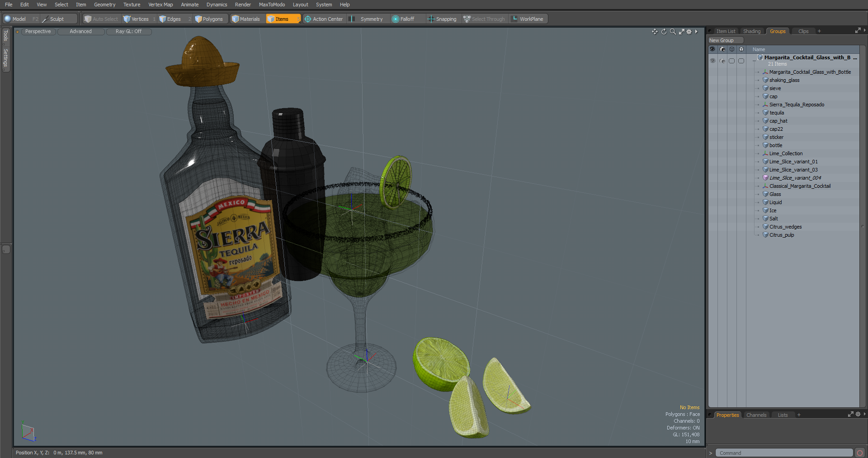Click the viewport options arrow icon
Viewport: 868px width, 458px height.
pos(696,32)
